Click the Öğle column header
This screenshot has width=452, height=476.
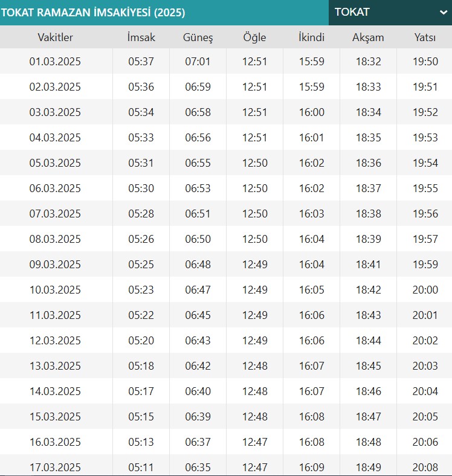pos(254,37)
